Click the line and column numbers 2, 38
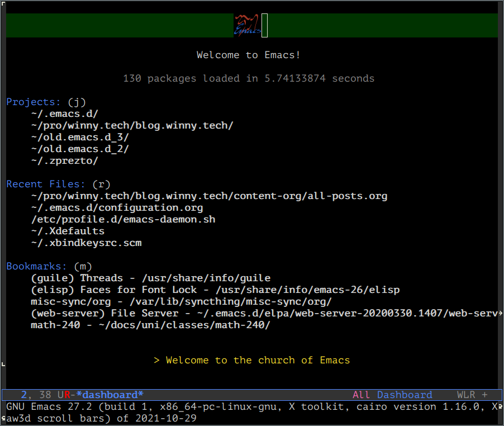 pyautogui.click(x=36, y=395)
